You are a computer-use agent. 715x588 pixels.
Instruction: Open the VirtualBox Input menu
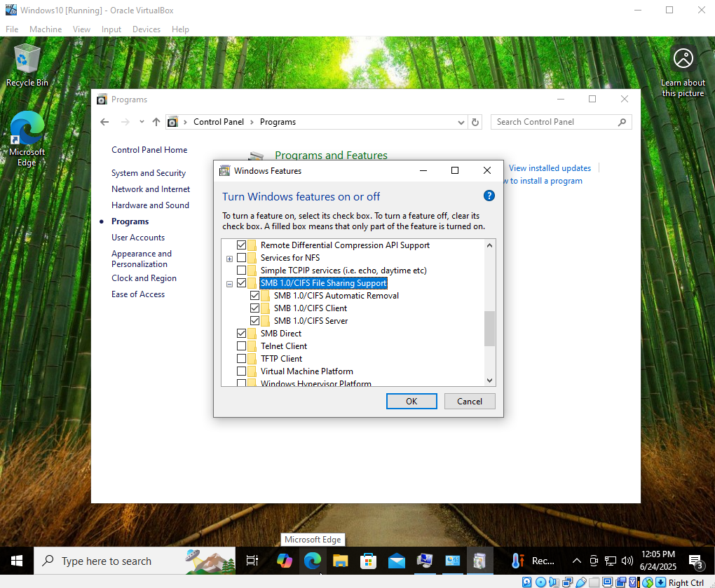click(111, 29)
